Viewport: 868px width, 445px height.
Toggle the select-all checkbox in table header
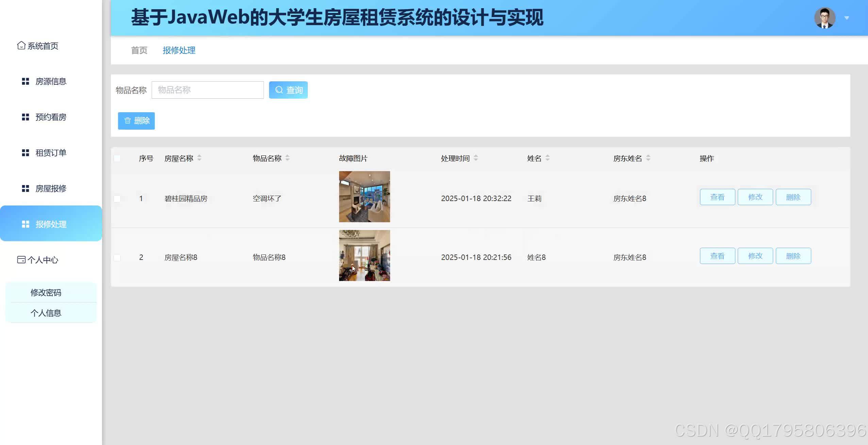(117, 158)
